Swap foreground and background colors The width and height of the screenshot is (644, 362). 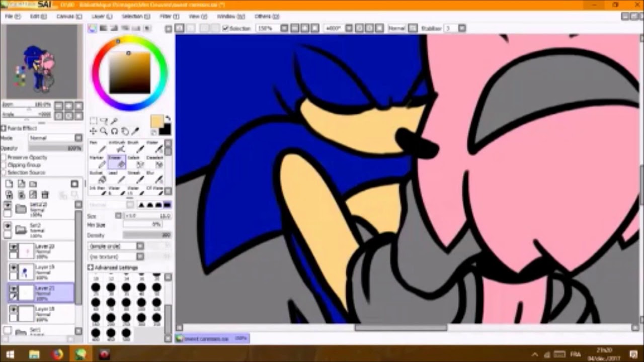(x=169, y=118)
